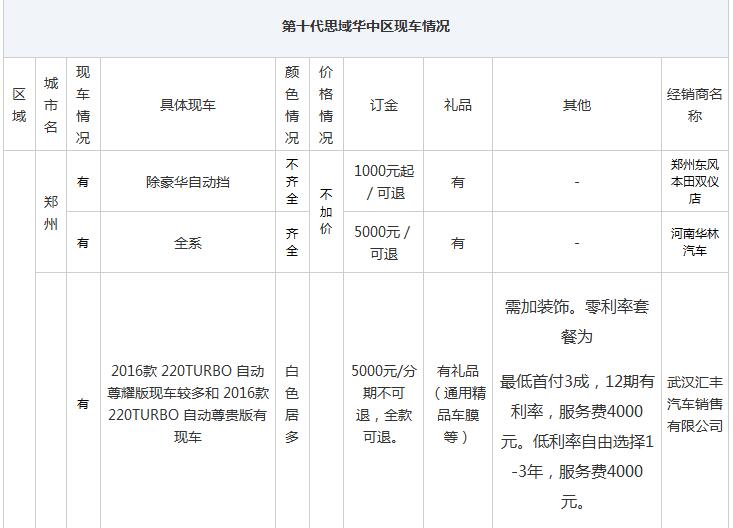Screen dimensions: 733x528
Task: Select the 价格情况 column header
Action: (x=326, y=105)
